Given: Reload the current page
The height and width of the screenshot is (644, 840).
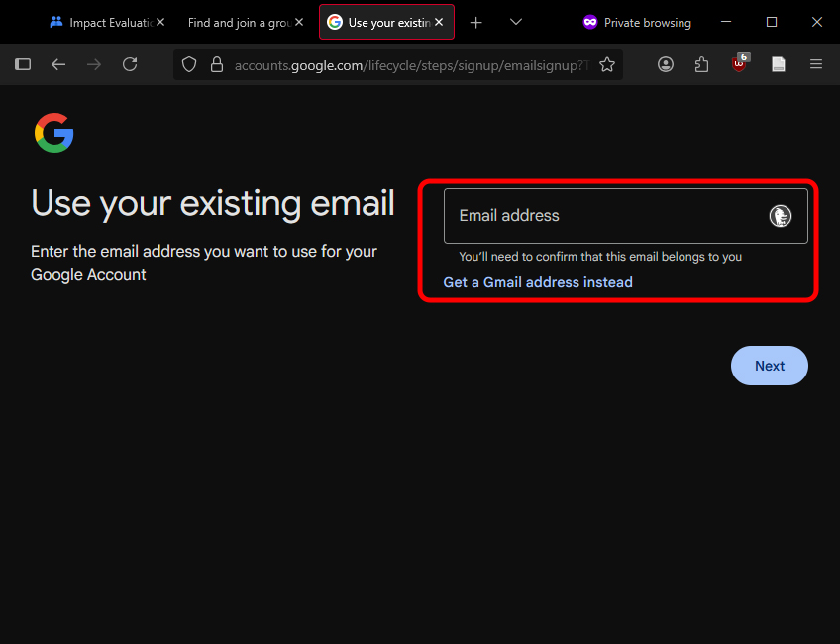Looking at the screenshot, I should [130, 64].
